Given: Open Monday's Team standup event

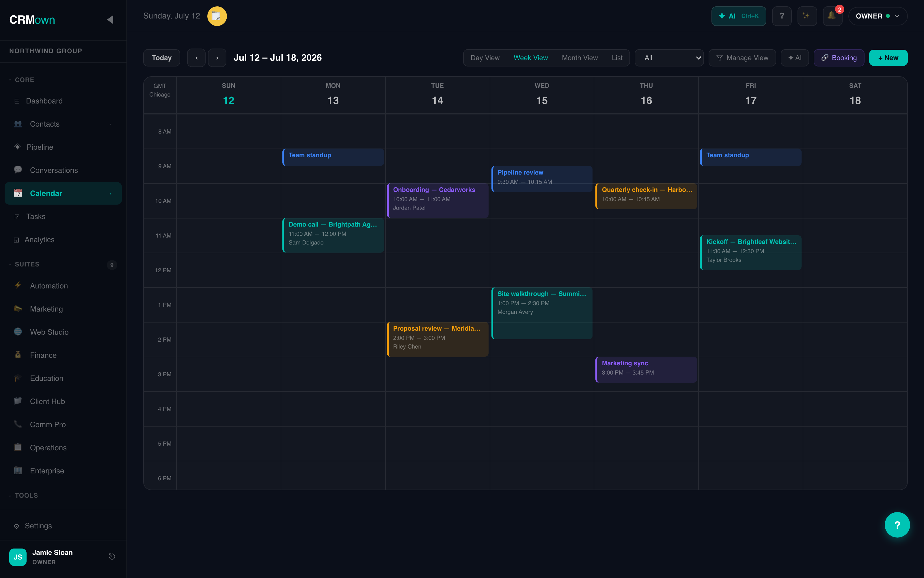Looking at the screenshot, I should click(x=333, y=157).
